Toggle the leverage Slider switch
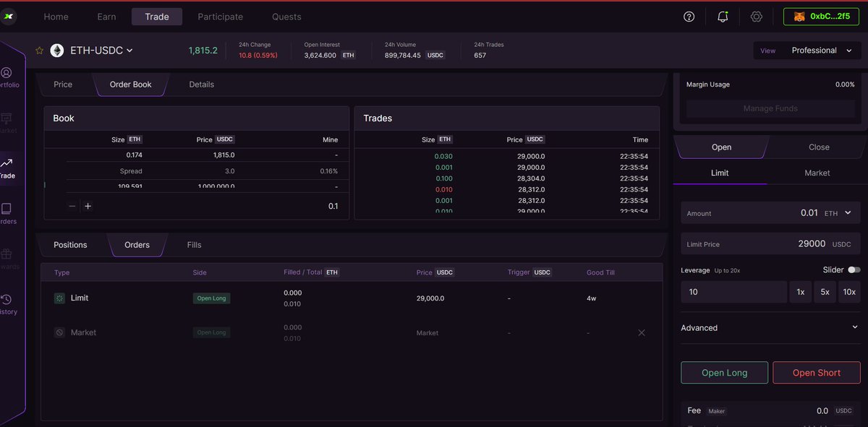 [x=854, y=269]
